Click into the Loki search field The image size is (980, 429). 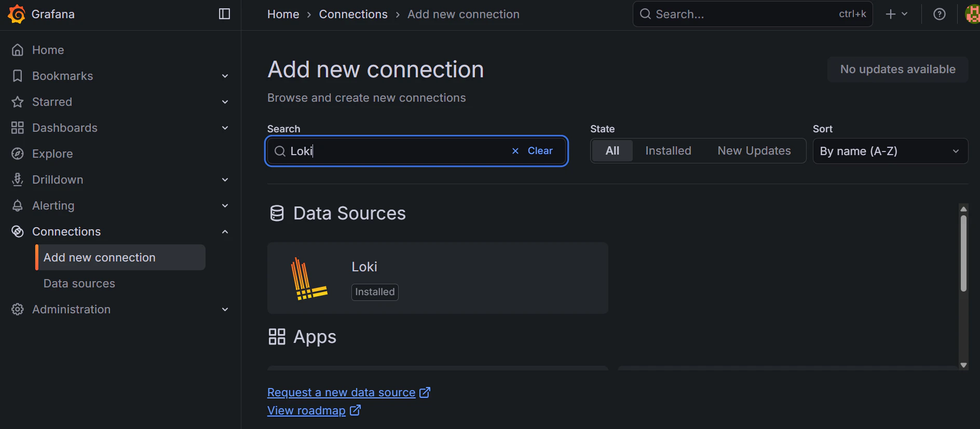[416, 151]
